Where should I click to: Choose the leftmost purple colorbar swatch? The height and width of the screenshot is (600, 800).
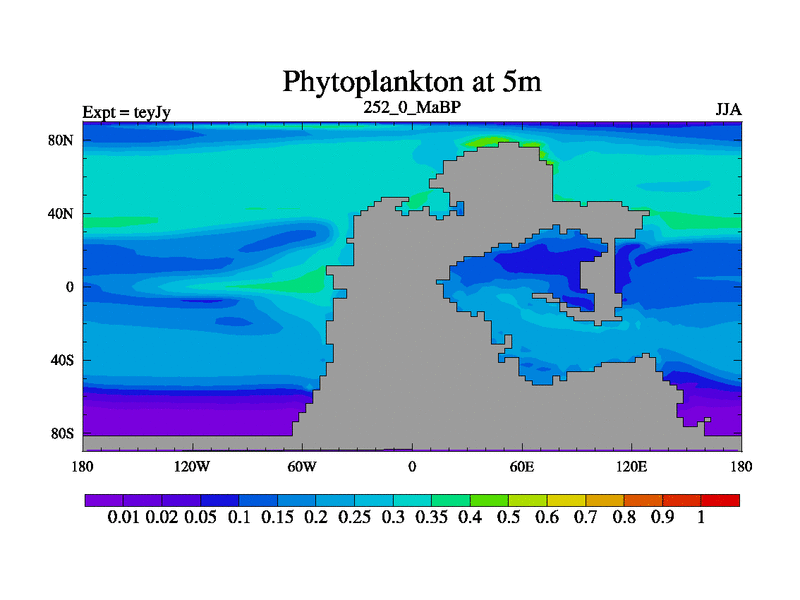tap(103, 500)
